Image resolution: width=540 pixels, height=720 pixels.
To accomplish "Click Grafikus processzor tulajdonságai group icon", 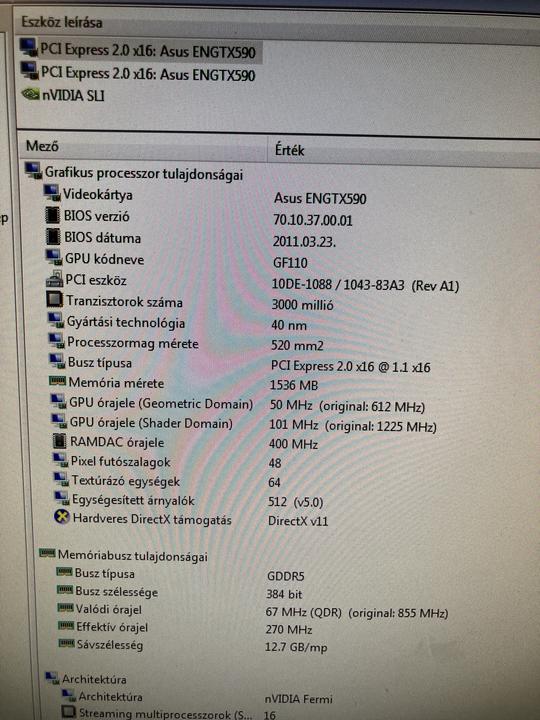I will tap(33, 171).
